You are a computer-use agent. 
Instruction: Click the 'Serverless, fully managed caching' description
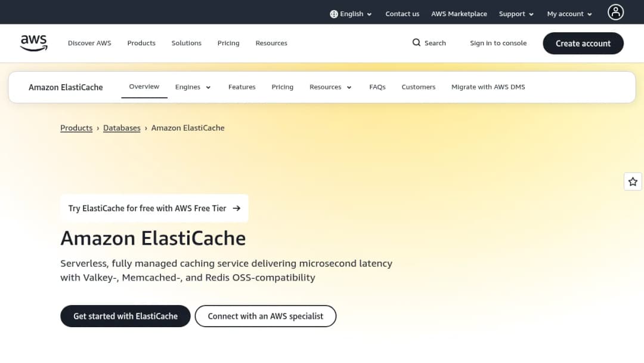pyautogui.click(x=227, y=270)
